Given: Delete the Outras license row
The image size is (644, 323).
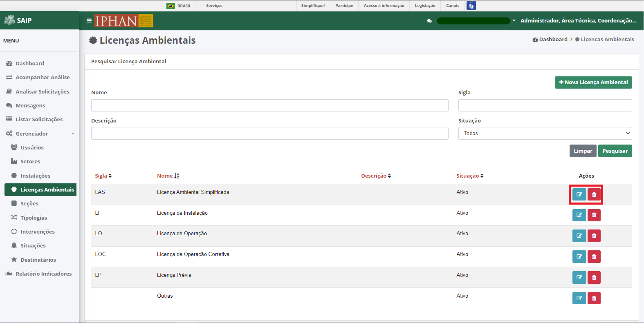Looking at the screenshot, I should [594, 298].
